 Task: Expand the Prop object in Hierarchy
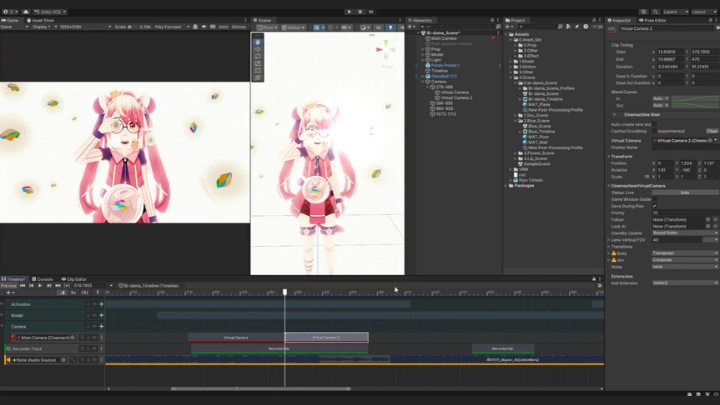tap(423, 49)
